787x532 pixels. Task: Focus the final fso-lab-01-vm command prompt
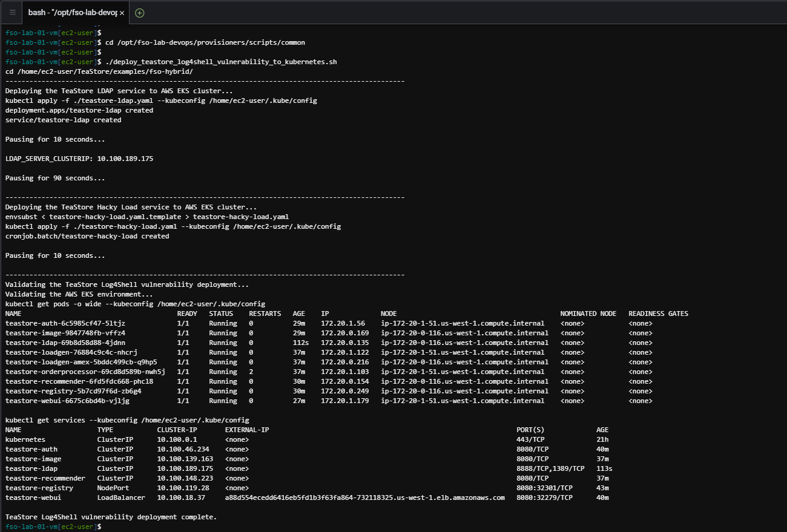click(53, 527)
